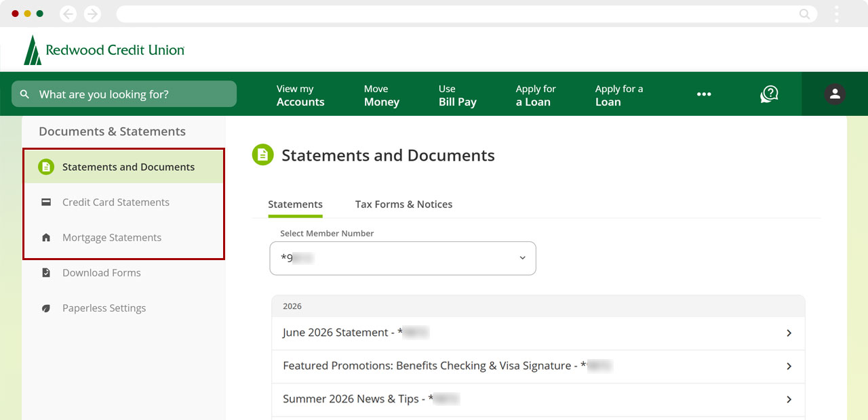Click the Paperless Settings leaf icon
The width and height of the screenshot is (868, 420).
coord(46,308)
